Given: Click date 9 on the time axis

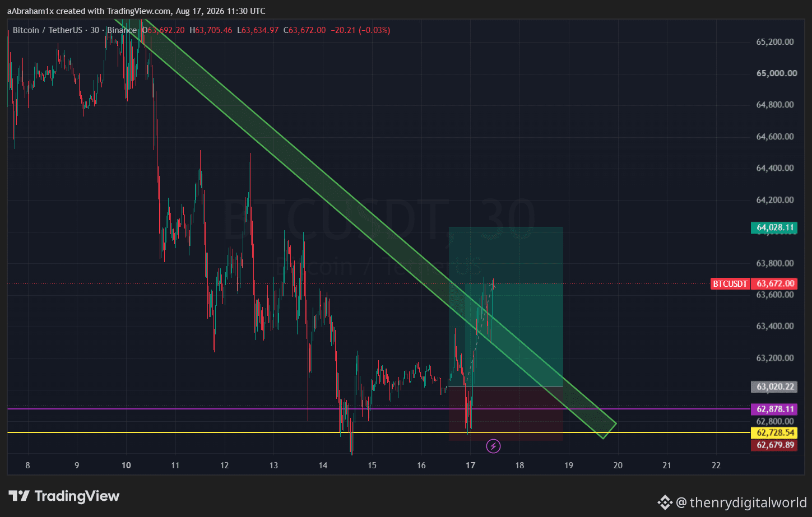Looking at the screenshot, I should click(77, 465).
